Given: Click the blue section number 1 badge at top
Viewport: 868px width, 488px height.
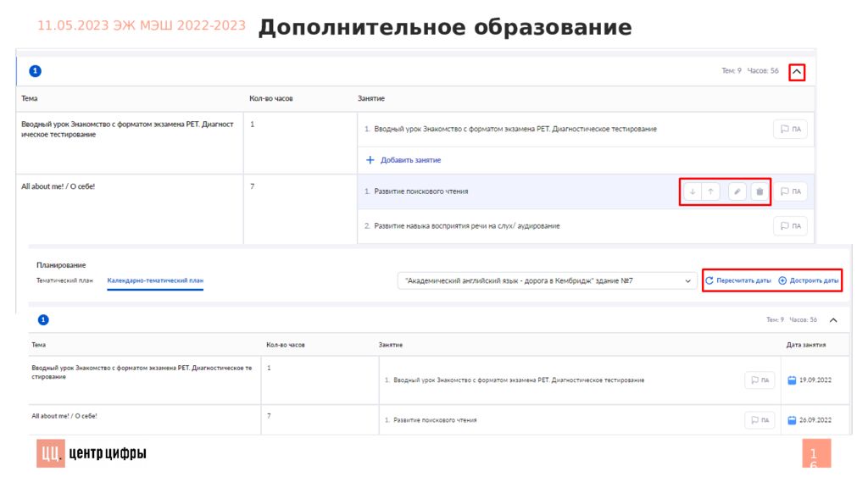Looking at the screenshot, I should (36, 72).
